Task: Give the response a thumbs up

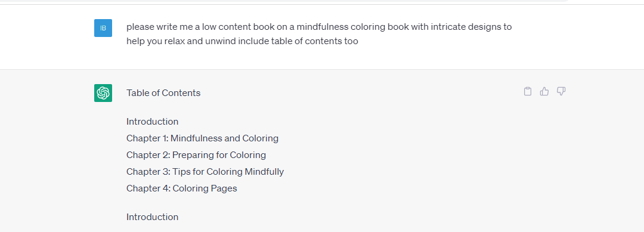Action: click(x=544, y=92)
